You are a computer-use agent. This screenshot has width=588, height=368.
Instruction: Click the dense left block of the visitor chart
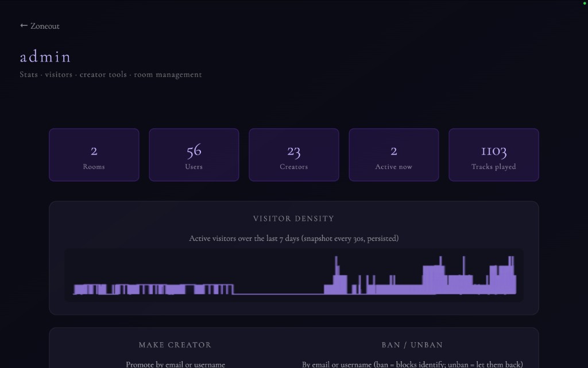coord(149,289)
